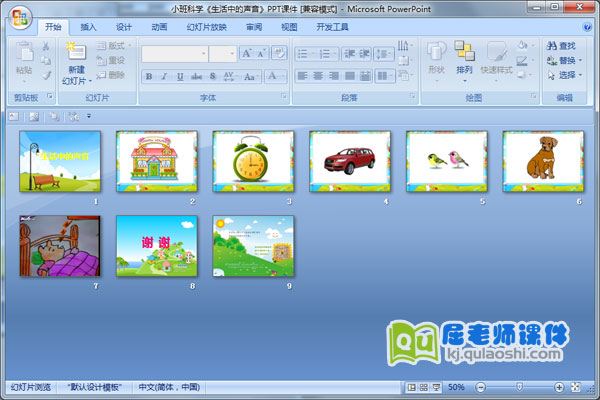Open font color dropdown
This screenshot has height=400, width=600.
coord(276,76)
